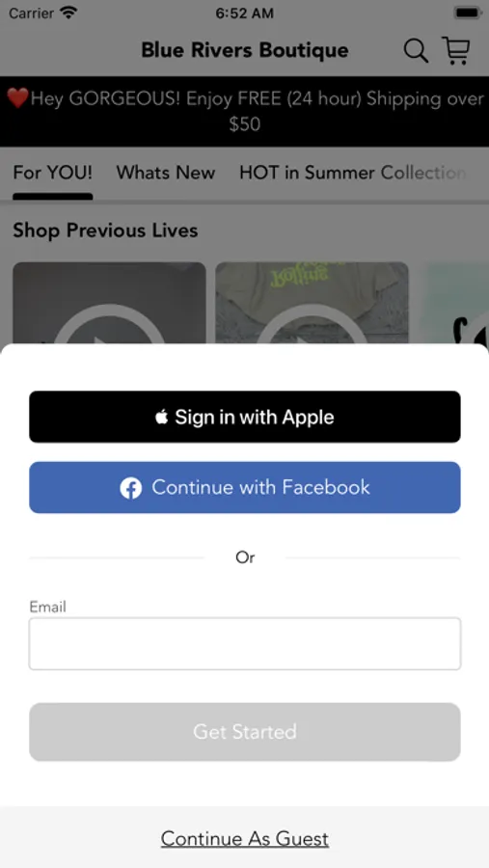Open HOT in Summer Collection tab
Screen dimensions: 489x868
[x=352, y=173]
